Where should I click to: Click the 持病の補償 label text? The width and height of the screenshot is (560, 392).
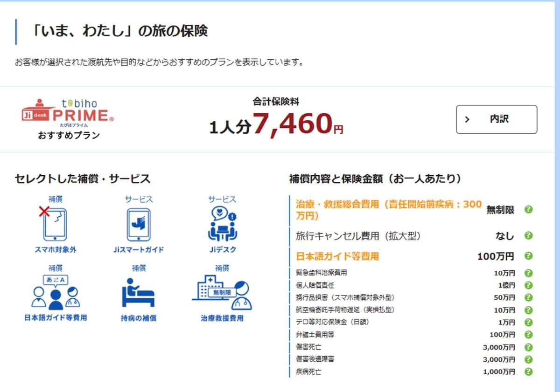click(x=138, y=318)
